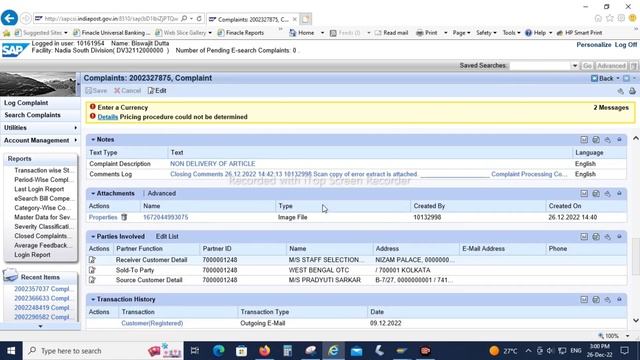Open Task View from taskbar

tap(195, 351)
